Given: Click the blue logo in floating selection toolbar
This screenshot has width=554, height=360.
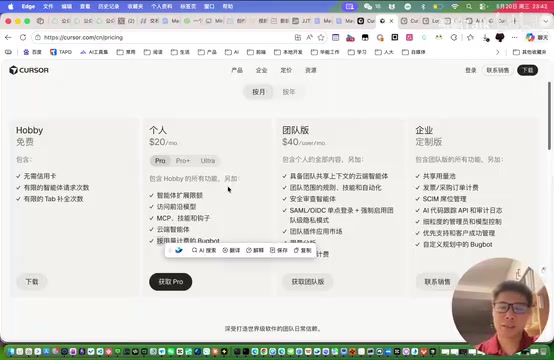Looking at the screenshot, I should [x=179, y=250].
